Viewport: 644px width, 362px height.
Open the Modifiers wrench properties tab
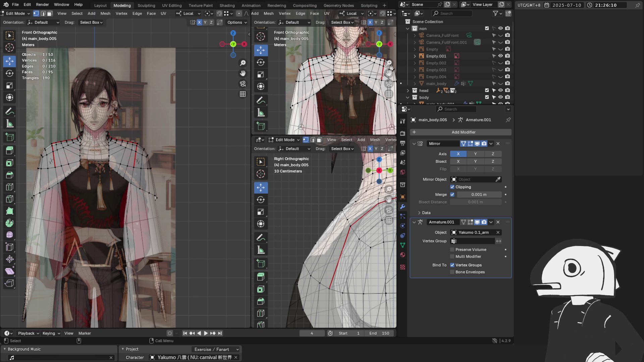click(403, 206)
